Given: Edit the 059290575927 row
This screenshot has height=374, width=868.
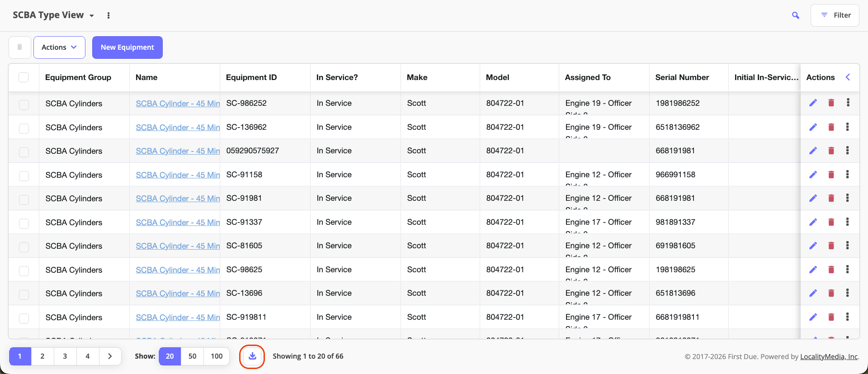Looking at the screenshot, I should coord(813,151).
